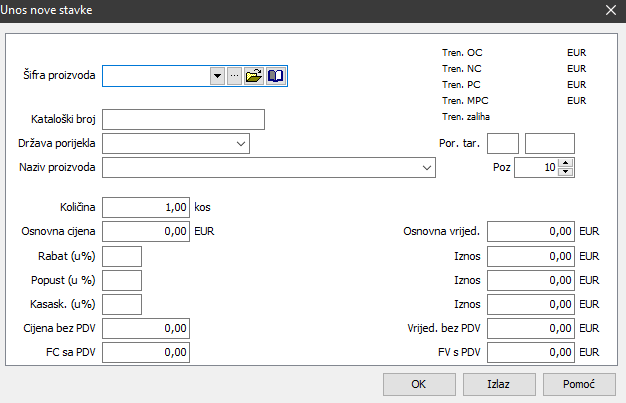Select the Osnovna cijena input

pos(145,231)
